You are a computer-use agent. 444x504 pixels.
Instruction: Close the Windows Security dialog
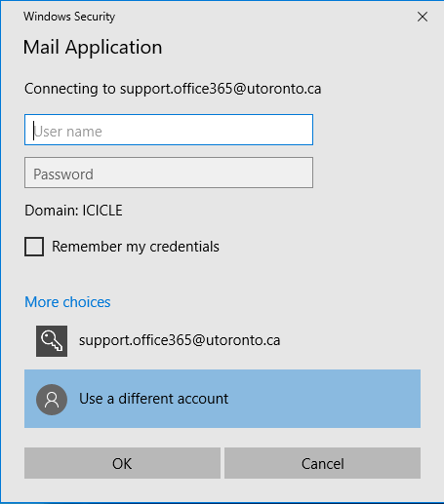tap(423, 17)
